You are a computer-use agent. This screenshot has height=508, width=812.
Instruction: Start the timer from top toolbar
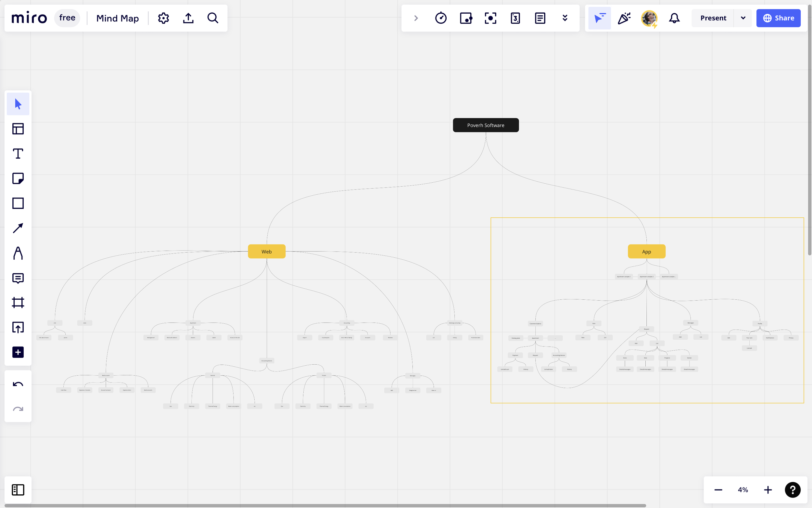pos(441,18)
